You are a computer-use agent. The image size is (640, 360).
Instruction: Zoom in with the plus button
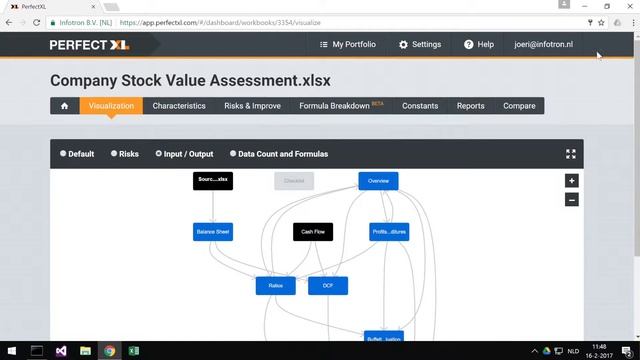571,181
